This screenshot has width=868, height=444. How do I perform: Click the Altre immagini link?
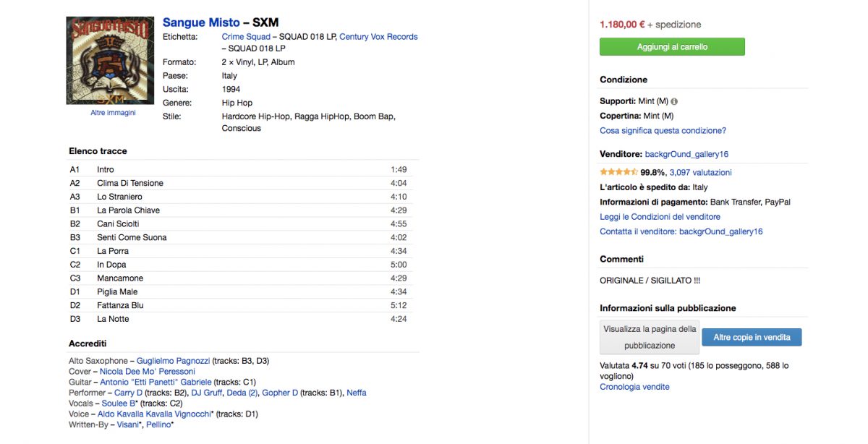[x=113, y=113]
